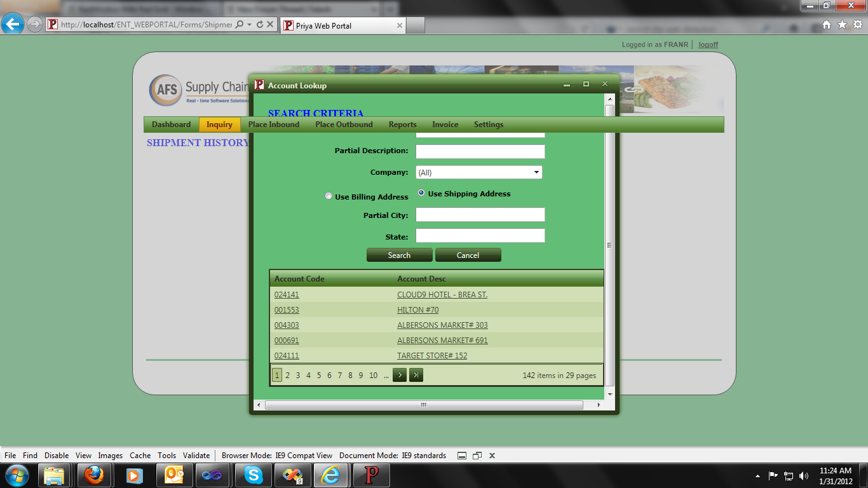Screen dimensions: 868x488
Task: Open account code 024141 link
Action: pos(287,295)
